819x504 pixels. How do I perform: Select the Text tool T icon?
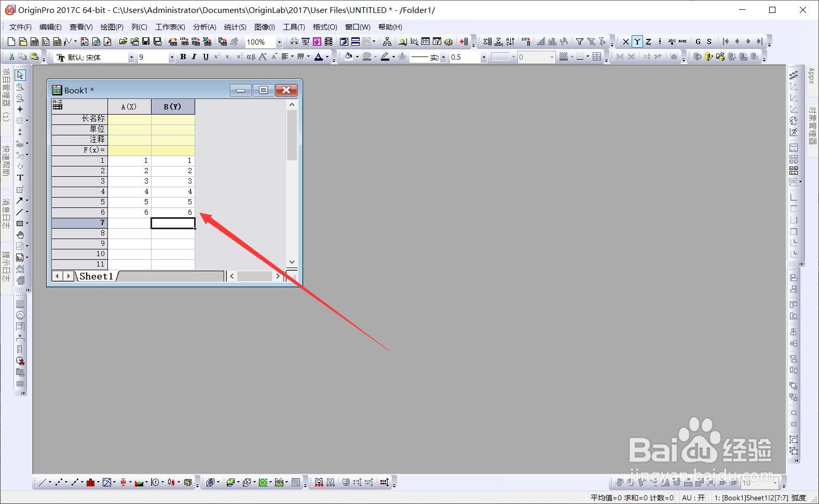tap(20, 178)
